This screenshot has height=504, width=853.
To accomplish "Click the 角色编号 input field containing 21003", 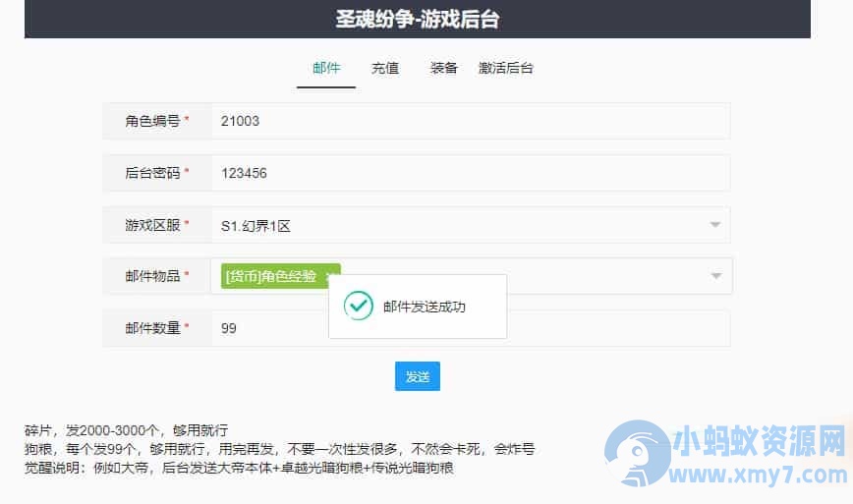I will click(471, 121).
